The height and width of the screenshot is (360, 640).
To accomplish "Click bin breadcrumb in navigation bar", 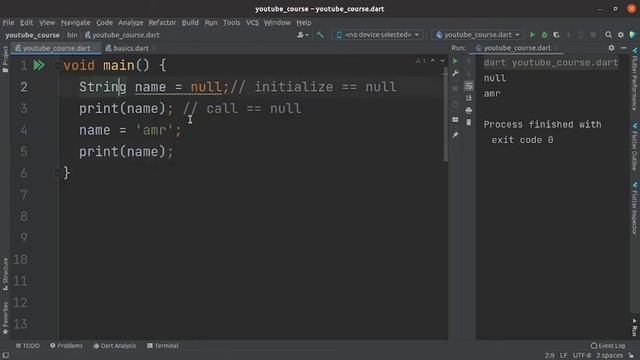I will (x=72, y=35).
